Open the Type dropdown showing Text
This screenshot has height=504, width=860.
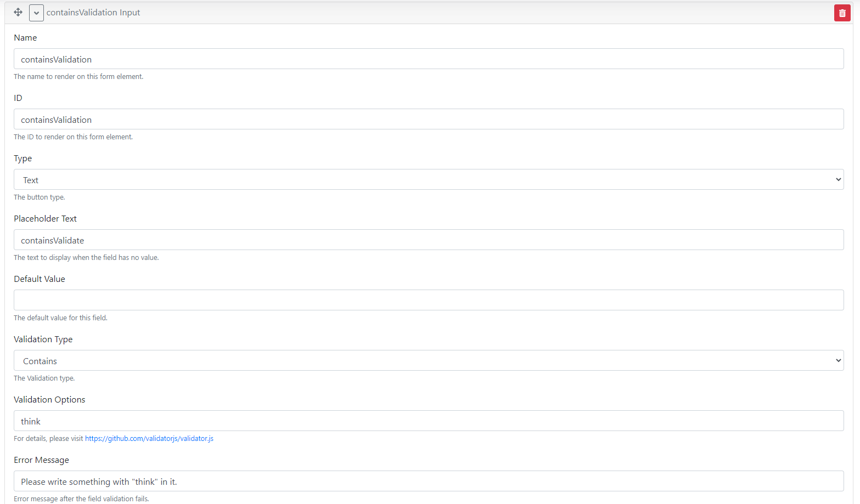point(429,179)
